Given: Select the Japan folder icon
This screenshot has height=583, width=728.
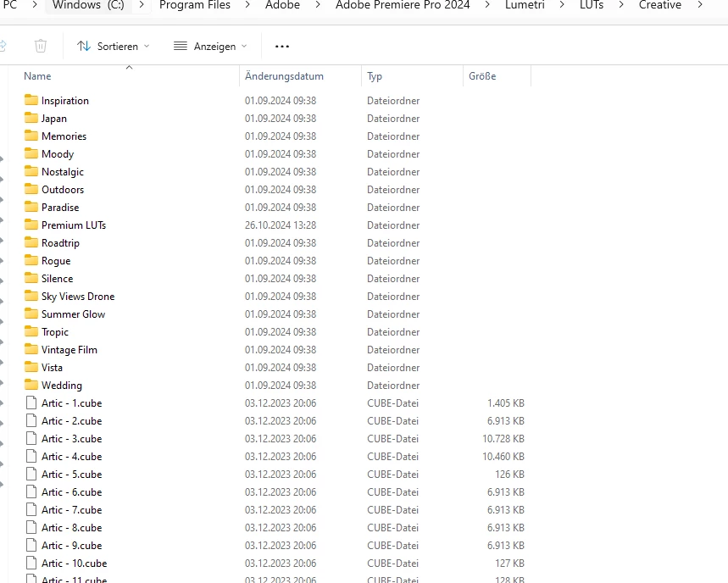Looking at the screenshot, I should click(31, 118).
